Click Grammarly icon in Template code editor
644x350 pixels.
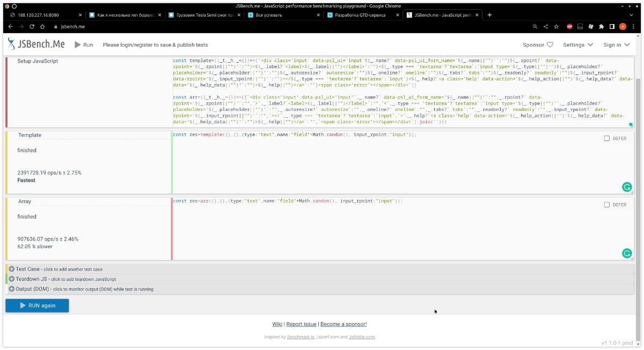point(626,187)
